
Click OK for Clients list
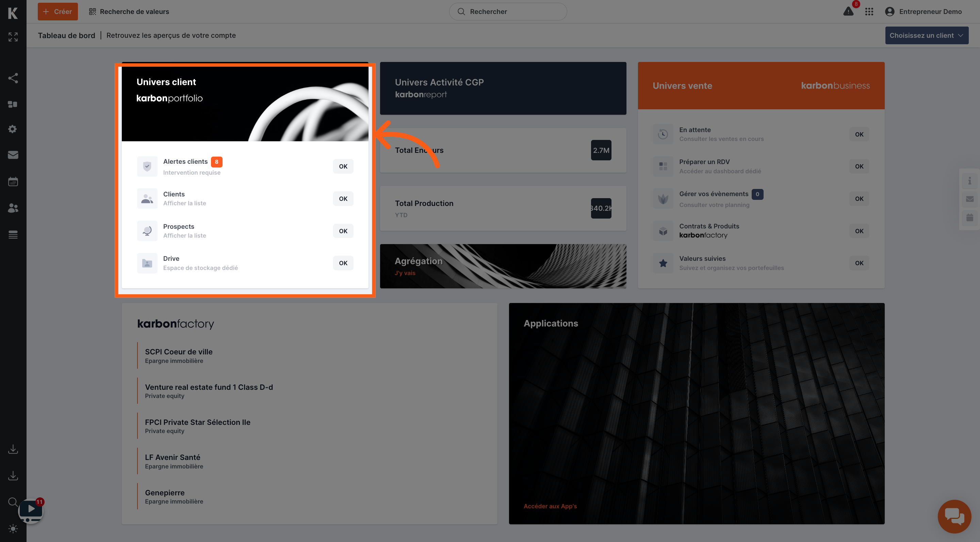click(343, 199)
